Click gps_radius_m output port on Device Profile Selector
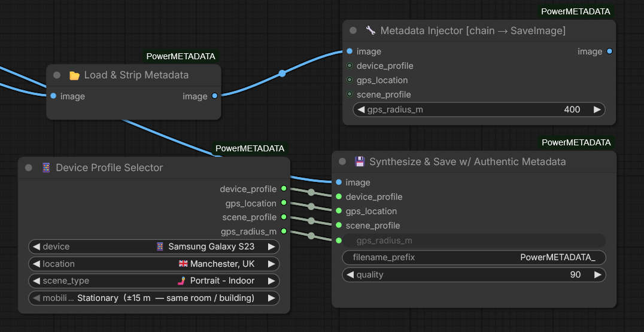The height and width of the screenshot is (332, 644). [x=284, y=231]
